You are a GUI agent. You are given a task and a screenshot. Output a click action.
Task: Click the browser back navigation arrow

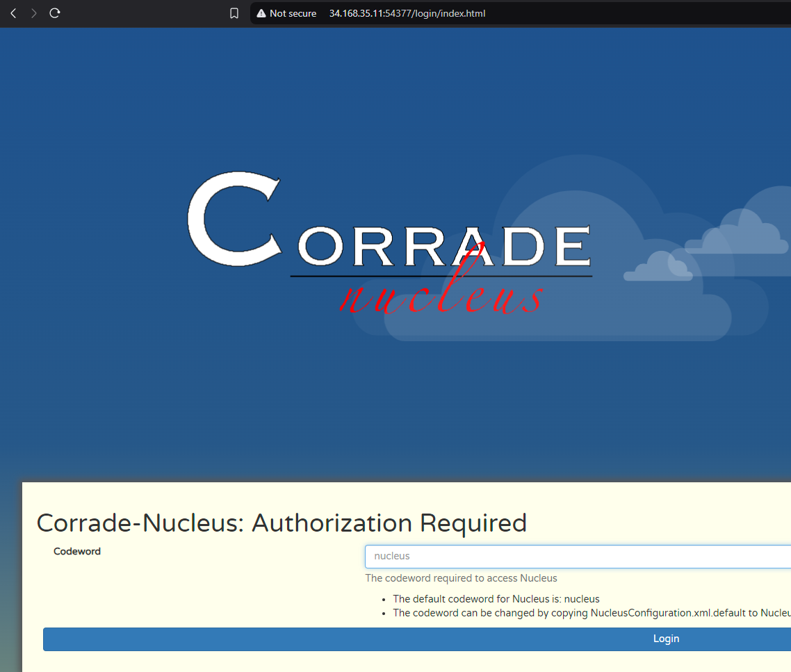point(13,13)
